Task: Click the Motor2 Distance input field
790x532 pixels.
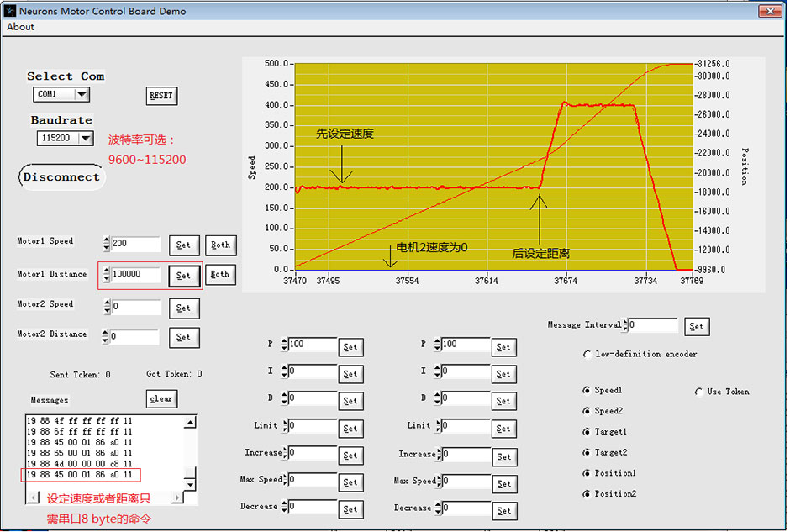Action: tap(134, 336)
